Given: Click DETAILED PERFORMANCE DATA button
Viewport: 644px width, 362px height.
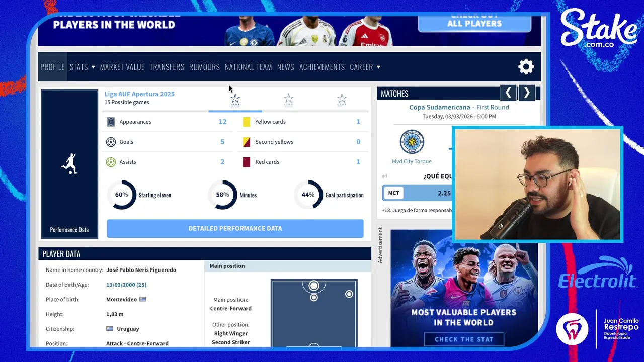Looking at the screenshot, I should click(x=235, y=228).
